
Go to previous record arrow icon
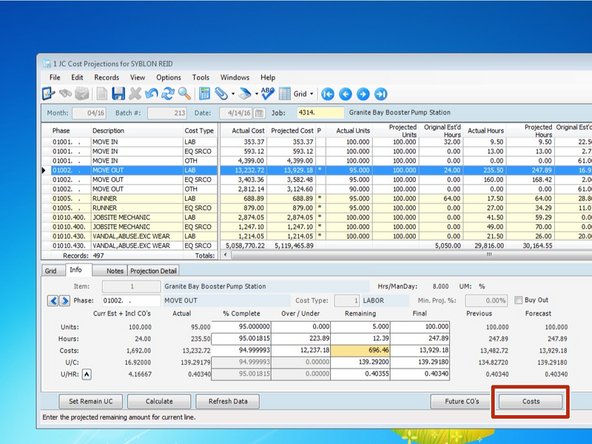(345, 94)
